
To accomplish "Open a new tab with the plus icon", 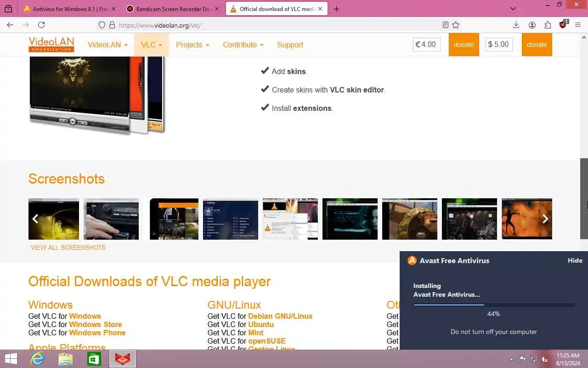I will pos(336,9).
